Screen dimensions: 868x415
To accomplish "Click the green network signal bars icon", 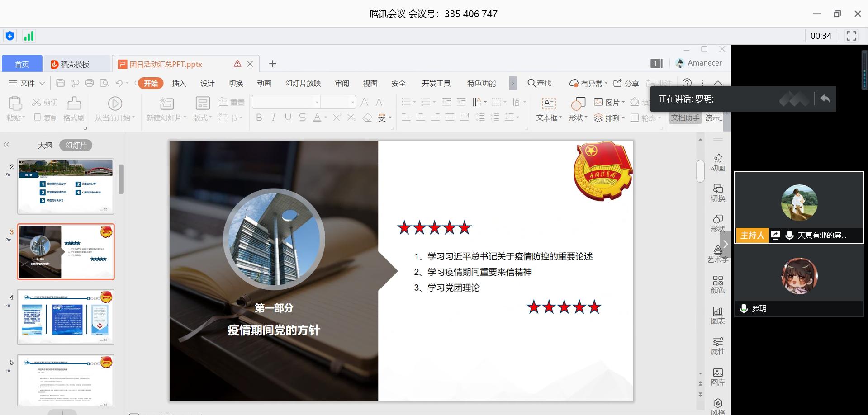I will point(28,36).
